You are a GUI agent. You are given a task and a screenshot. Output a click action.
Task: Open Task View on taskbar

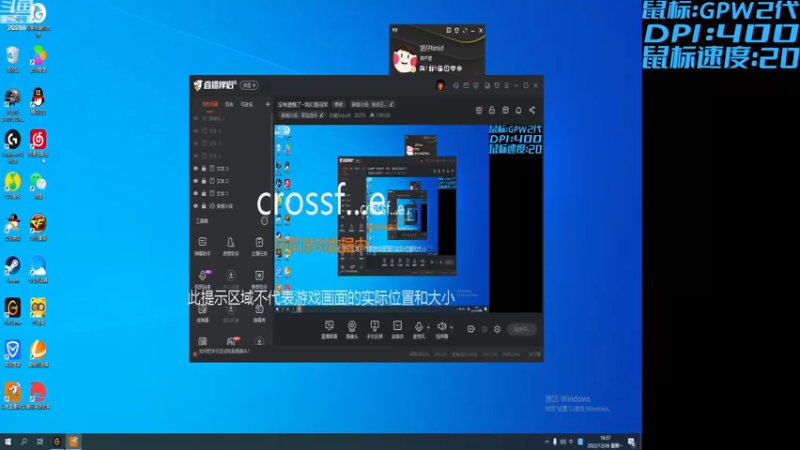coord(40,442)
